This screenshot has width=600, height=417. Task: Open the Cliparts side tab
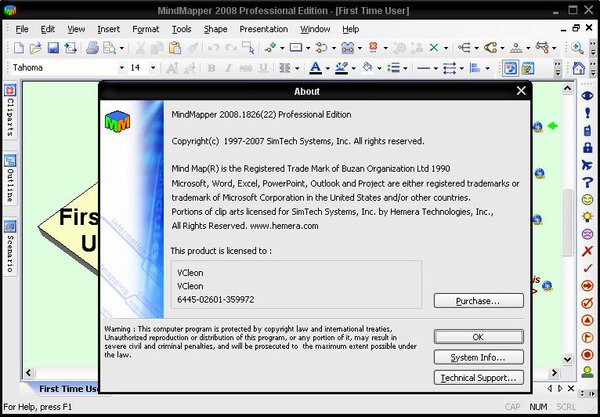[x=10, y=111]
